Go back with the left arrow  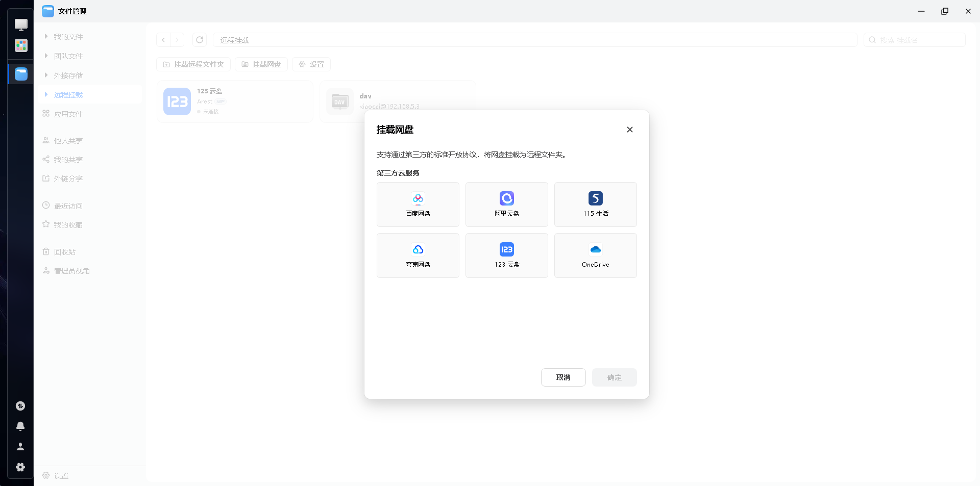point(163,40)
